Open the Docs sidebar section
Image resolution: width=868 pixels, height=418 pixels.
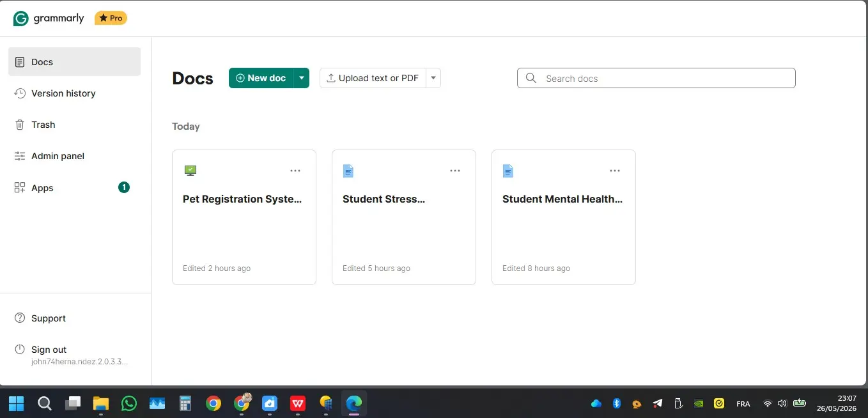coord(74,62)
